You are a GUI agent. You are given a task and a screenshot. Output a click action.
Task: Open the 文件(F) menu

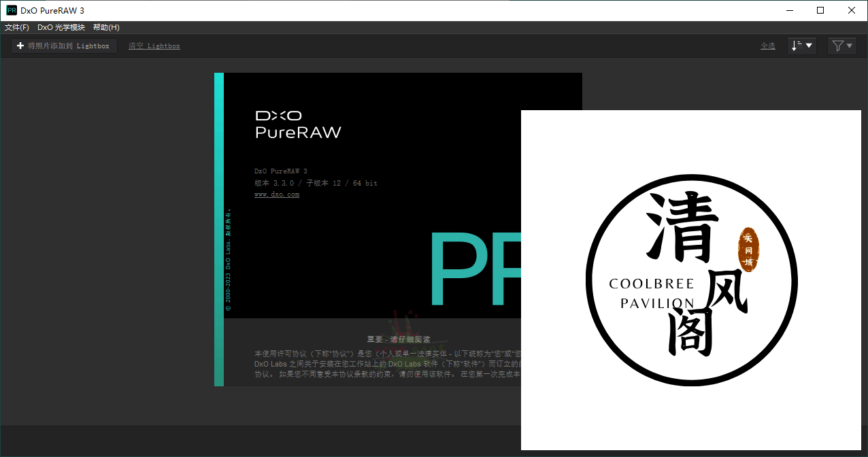tap(17, 27)
